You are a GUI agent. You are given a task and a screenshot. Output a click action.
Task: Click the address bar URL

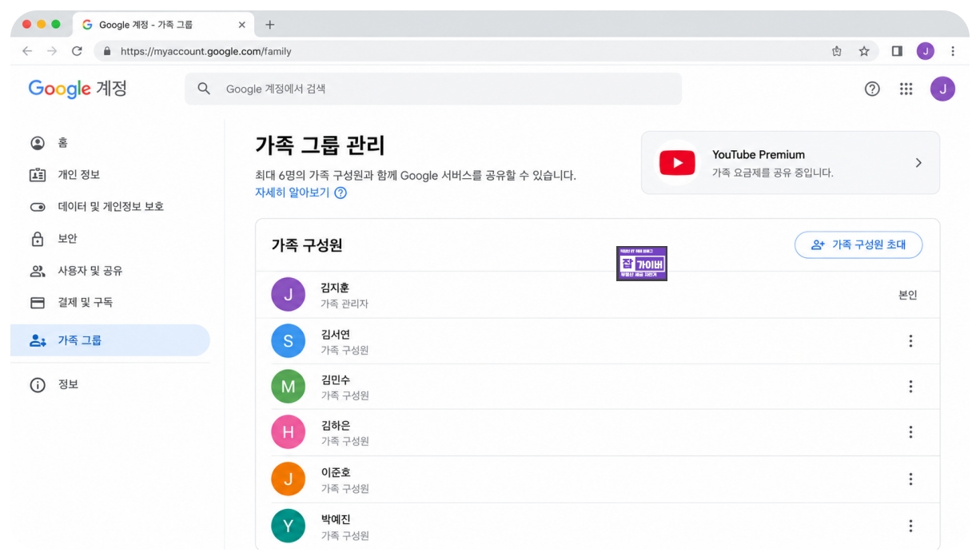click(205, 51)
